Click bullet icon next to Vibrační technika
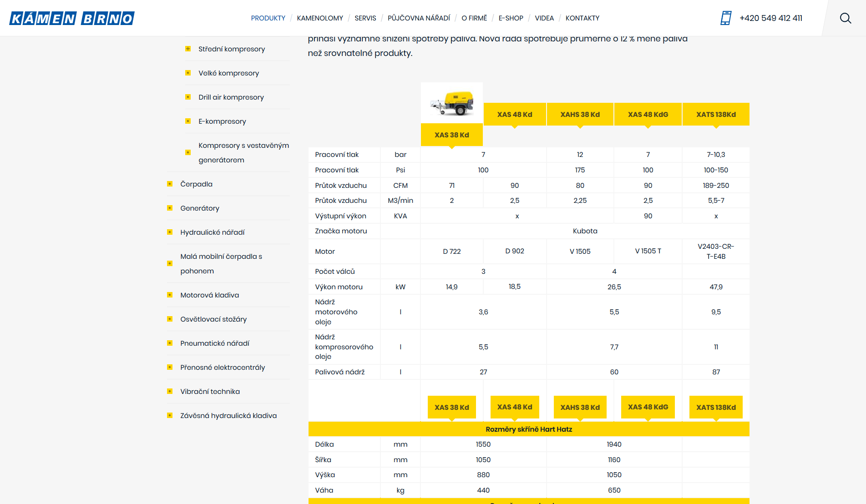 pyautogui.click(x=170, y=391)
